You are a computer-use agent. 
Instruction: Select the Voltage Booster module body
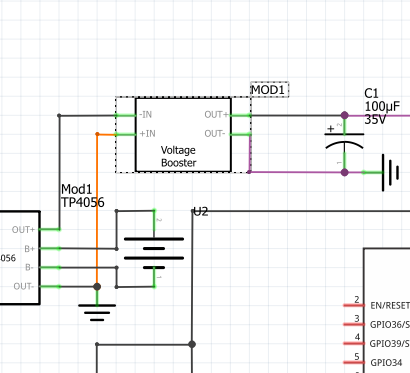point(183,135)
